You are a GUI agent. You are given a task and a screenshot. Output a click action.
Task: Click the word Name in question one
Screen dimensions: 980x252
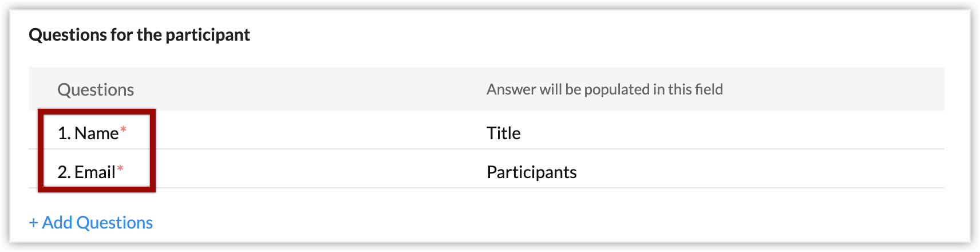[96, 133]
